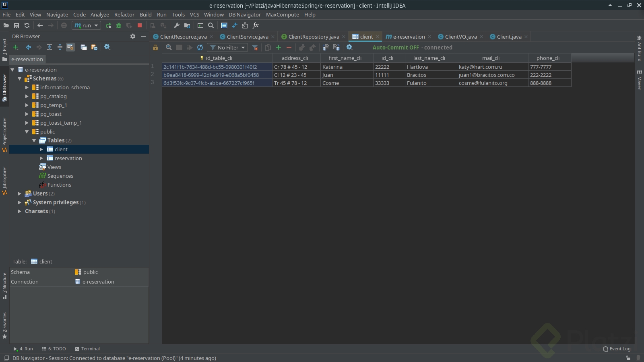This screenshot has height=362, width=644.
Task: Start debugging with the bug icon
Action: 119,25
